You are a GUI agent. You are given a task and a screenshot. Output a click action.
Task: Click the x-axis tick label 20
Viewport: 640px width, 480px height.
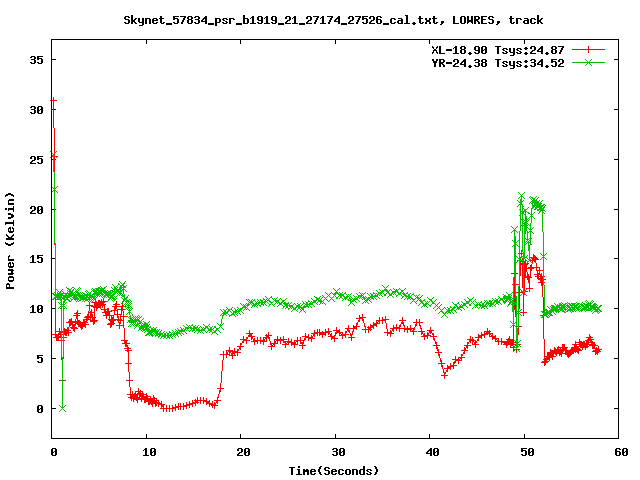tap(243, 452)
